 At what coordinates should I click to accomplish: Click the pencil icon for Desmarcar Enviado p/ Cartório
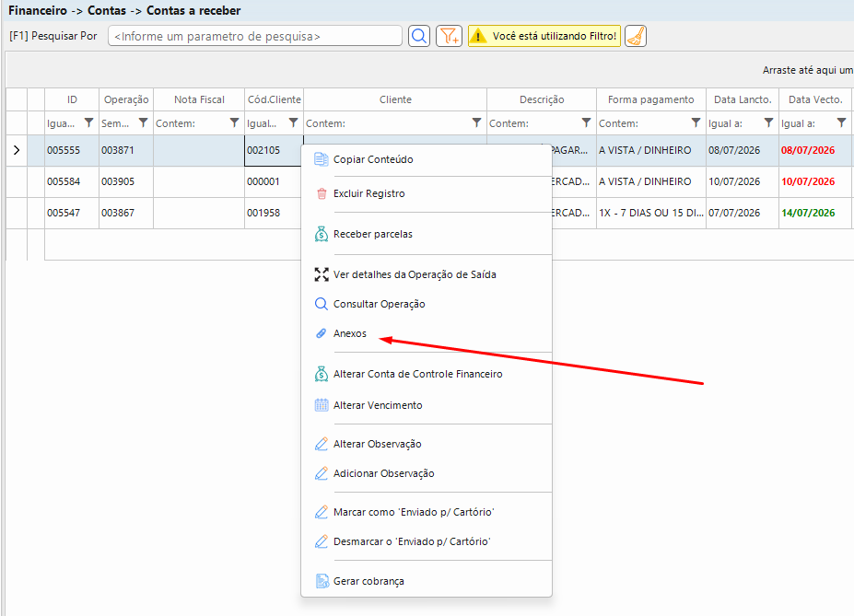point(322,541)
